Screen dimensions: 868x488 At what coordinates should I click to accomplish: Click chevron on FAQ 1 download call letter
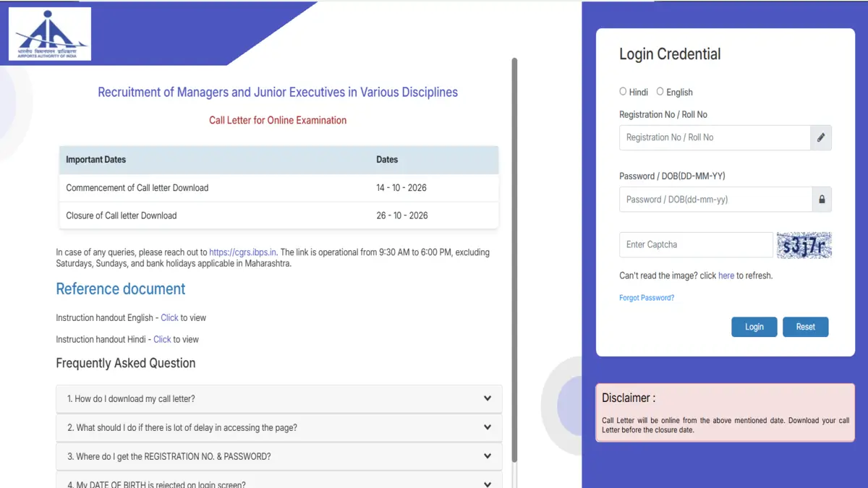coord(488,398)
